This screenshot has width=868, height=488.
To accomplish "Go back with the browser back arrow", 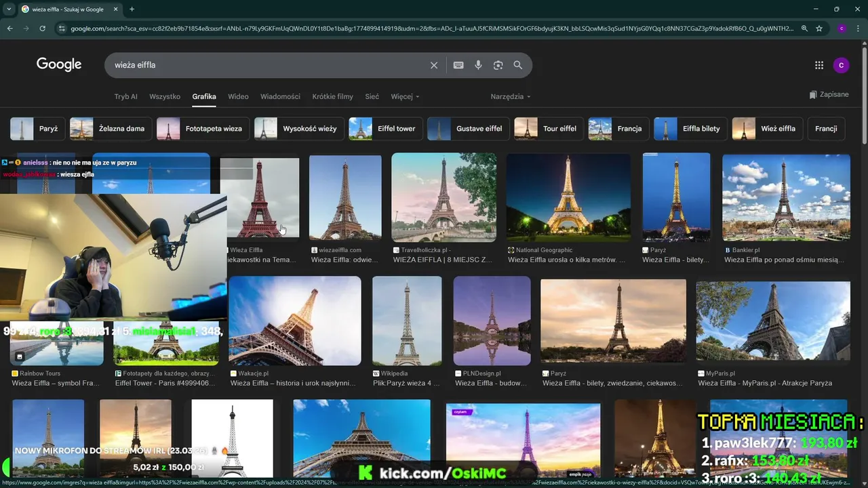I will (10, 28).
